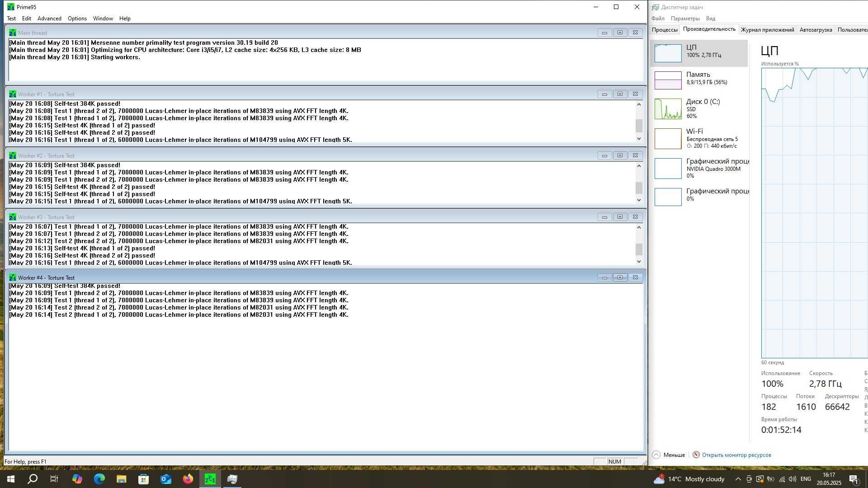Image resolution: width=868 pixels, height=488 pixels.
Task: Click the Worker #3 window icon
Action: tap(13, 217)
